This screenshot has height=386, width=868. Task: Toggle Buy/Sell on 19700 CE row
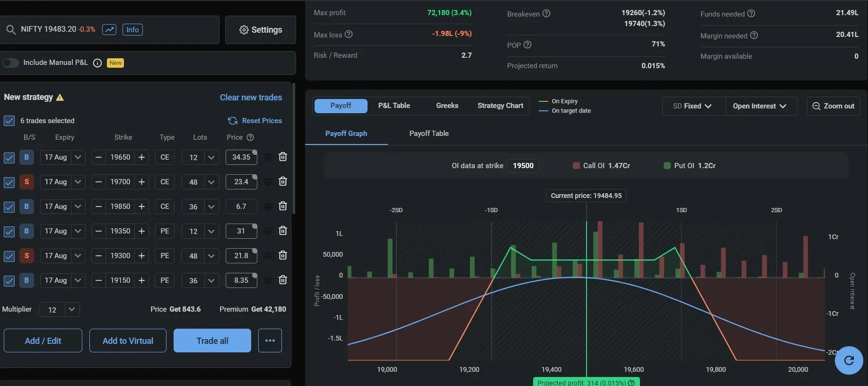(x=26, y=182)
